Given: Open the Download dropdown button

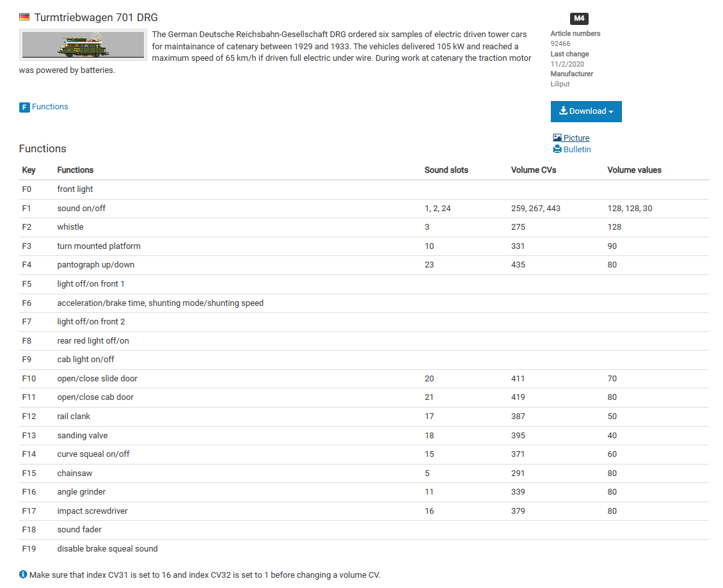Looking at the screenshot, I should tap(586, 111).
